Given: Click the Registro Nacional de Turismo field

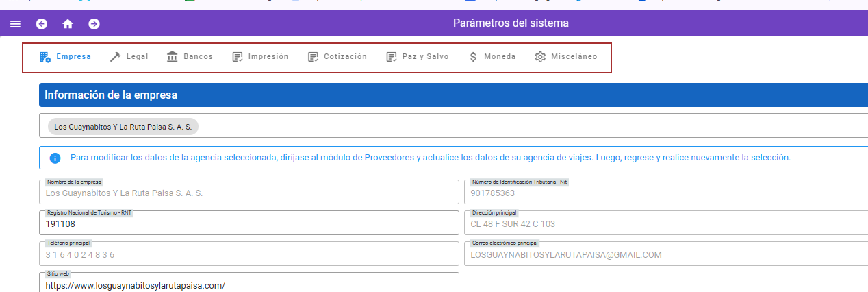Looking at the screenshot, I should (249, 224).
